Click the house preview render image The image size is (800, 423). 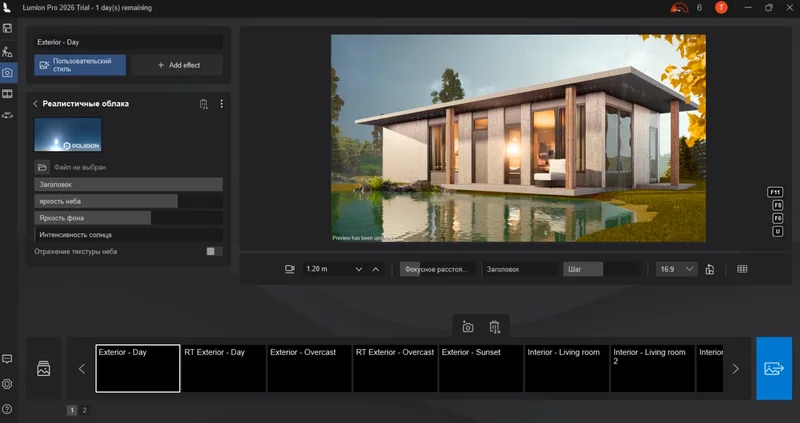point(518,138)
